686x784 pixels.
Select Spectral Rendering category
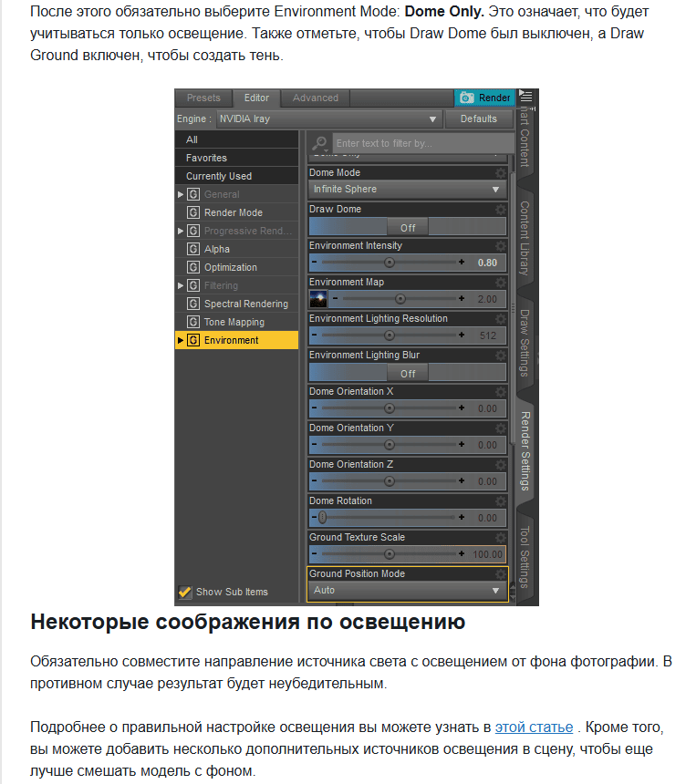[237, 304]
